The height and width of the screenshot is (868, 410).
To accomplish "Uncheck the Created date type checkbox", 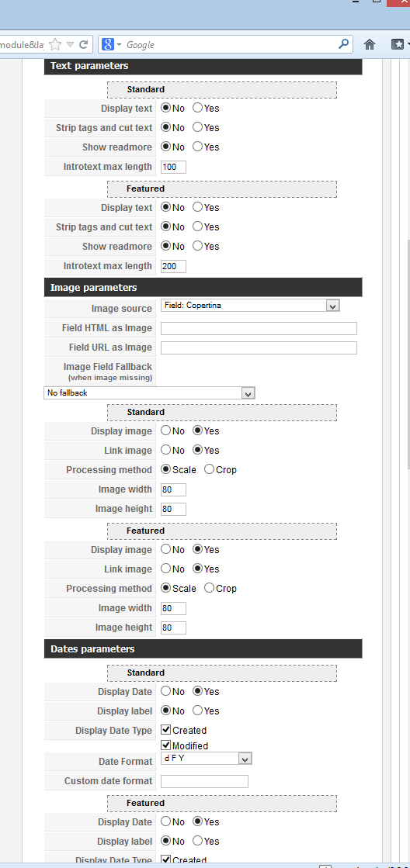I will click(166, 730).
